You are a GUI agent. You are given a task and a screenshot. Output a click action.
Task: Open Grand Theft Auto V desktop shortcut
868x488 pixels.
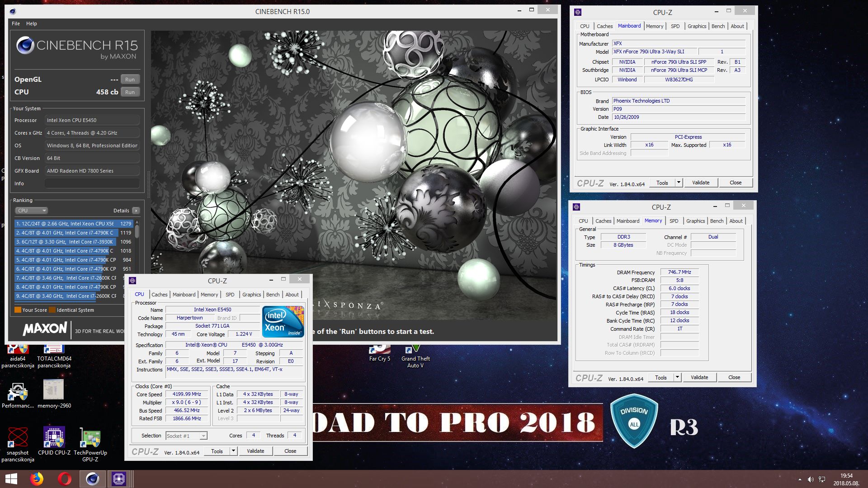[x=415, y=357]
